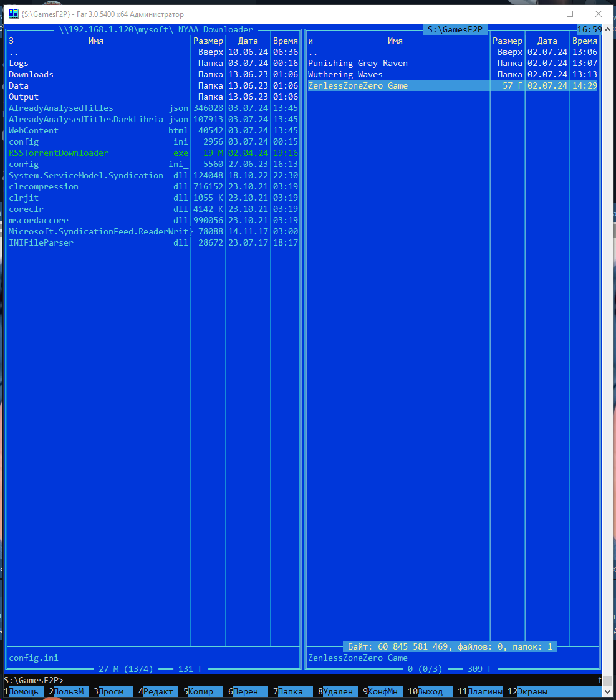Click the '19 М' size of RSSTorrentDownloader

pos(213,153)
